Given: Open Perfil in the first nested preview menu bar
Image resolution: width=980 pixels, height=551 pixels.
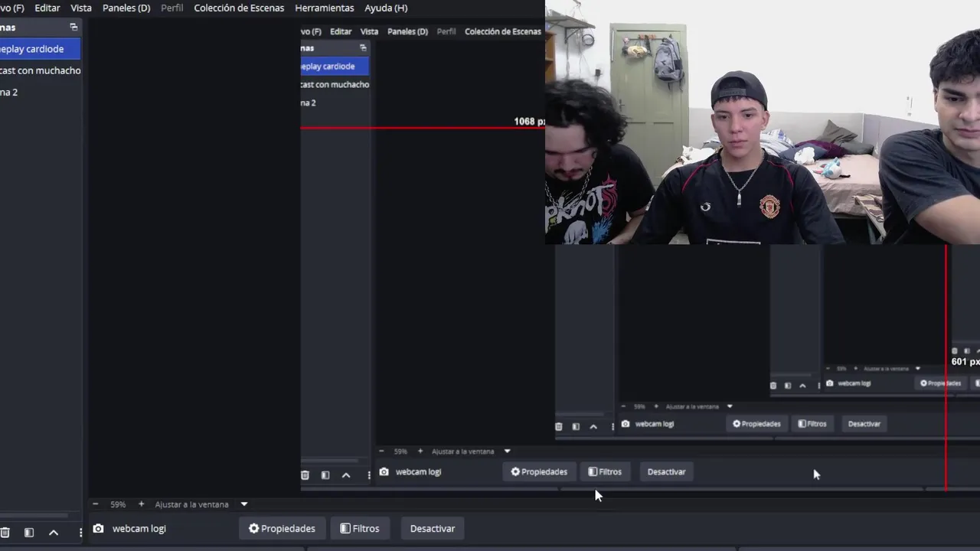Looking at the screenshot, I should (x=446, y=31).
